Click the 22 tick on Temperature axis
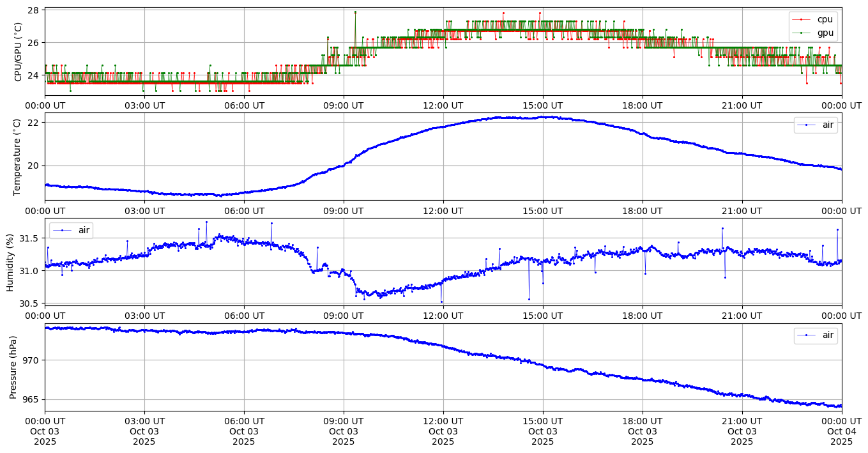 click(33, 122)
